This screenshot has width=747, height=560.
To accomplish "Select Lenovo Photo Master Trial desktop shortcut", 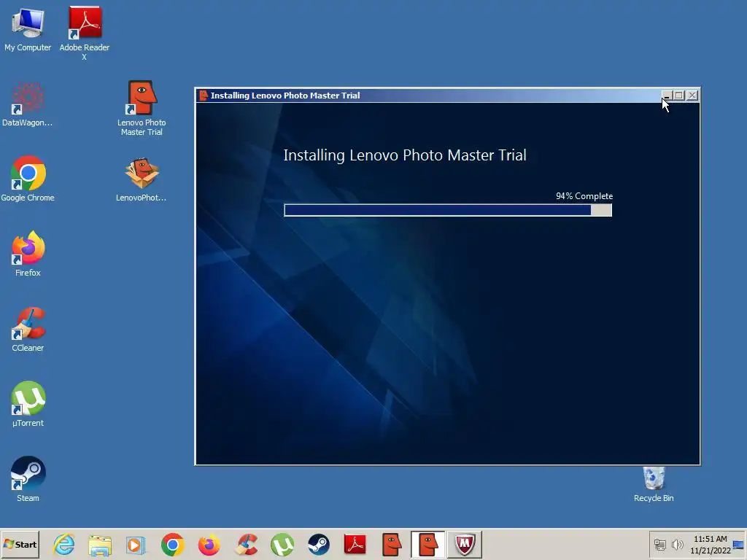I will (x=142, y=109).
